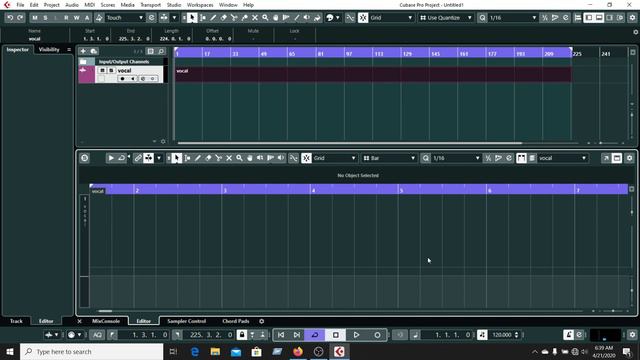Open the transport bar setup gear
Image resolution: width=640 pixels, height=360 pixels.
pos(632,335)
